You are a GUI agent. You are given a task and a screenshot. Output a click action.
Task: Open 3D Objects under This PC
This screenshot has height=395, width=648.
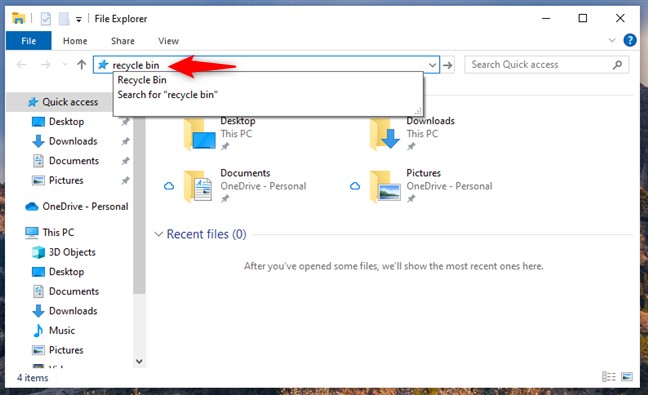tap(72, 252)
